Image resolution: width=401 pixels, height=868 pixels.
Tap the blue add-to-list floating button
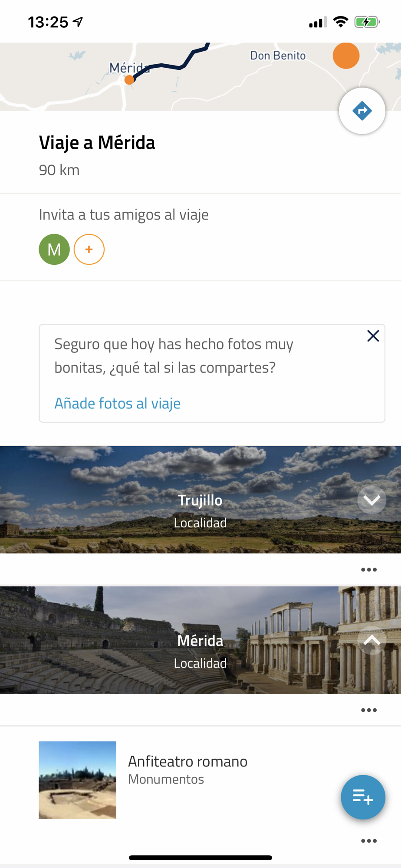pyautogui.click(x=363, y=797)
